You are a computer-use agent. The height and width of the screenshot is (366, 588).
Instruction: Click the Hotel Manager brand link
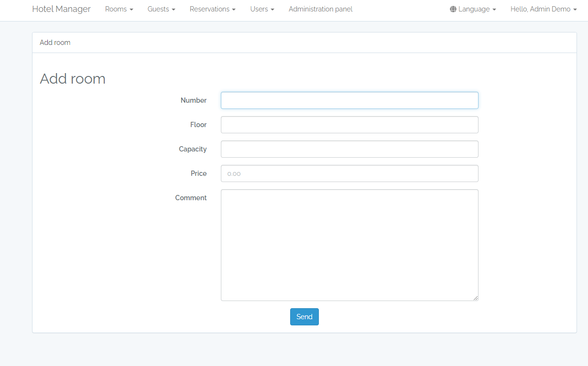click(61, 9)
